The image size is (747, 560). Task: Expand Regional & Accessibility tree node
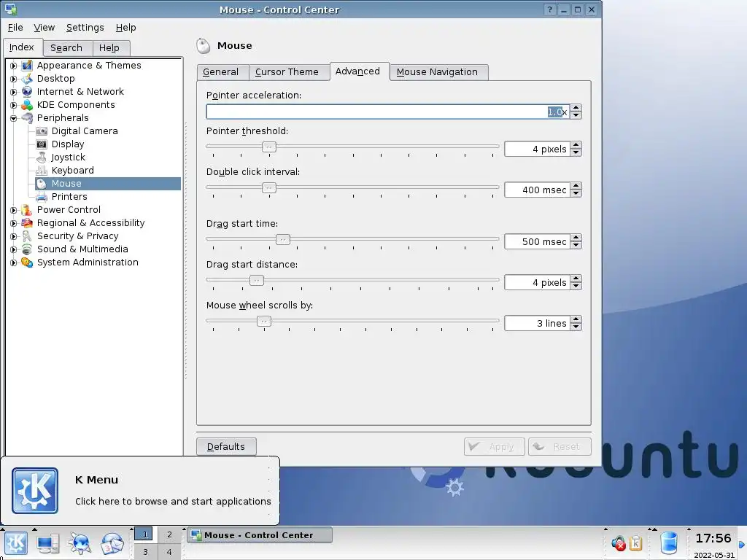coord(13,223)
